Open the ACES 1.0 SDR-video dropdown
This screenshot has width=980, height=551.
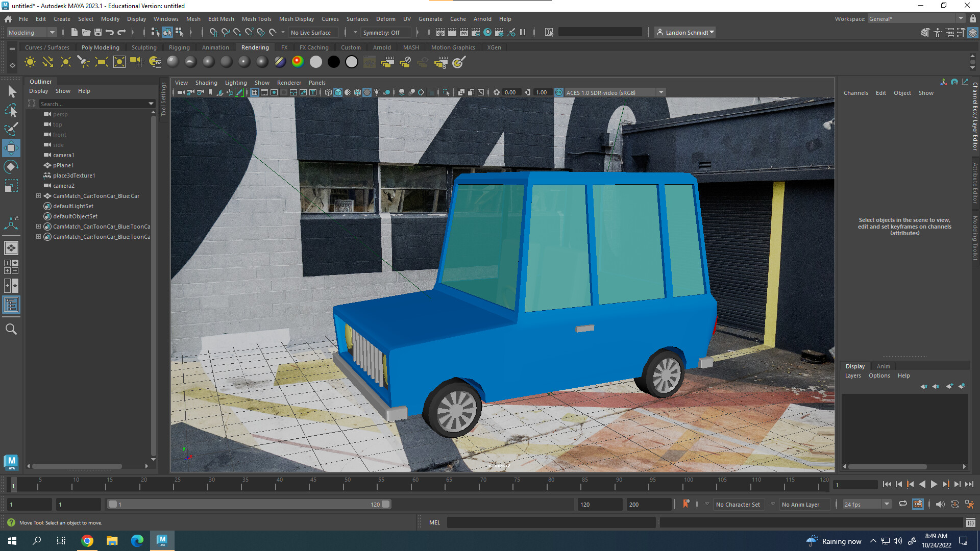coord(661,92)
